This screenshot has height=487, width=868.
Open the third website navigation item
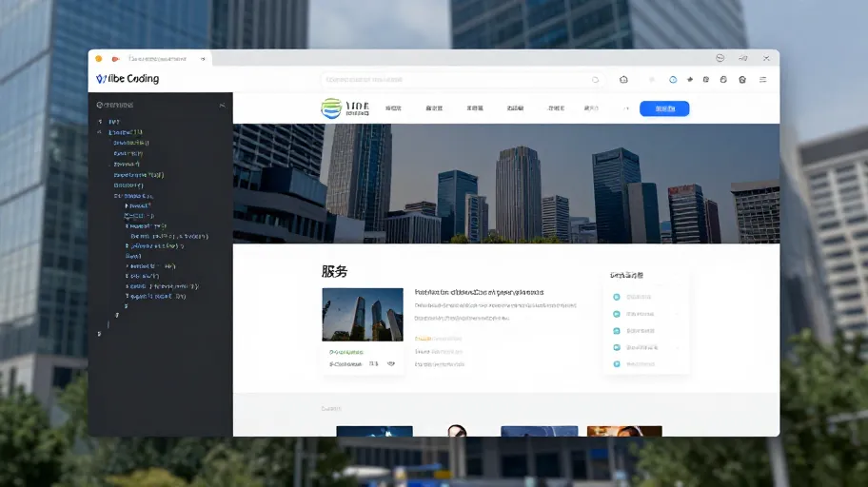tap(474, 108)
